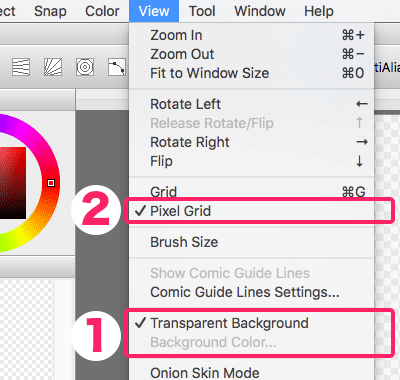400x380 pixels.
Task: Open the Color menu
Action: [102, 11]
